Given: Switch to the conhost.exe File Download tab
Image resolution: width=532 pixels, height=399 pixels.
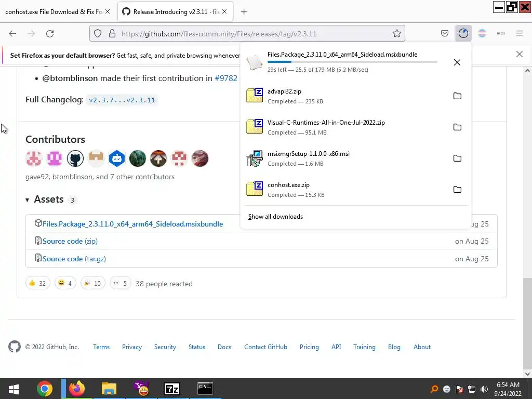Looking at the screenshot, I should tap(54, 12).
